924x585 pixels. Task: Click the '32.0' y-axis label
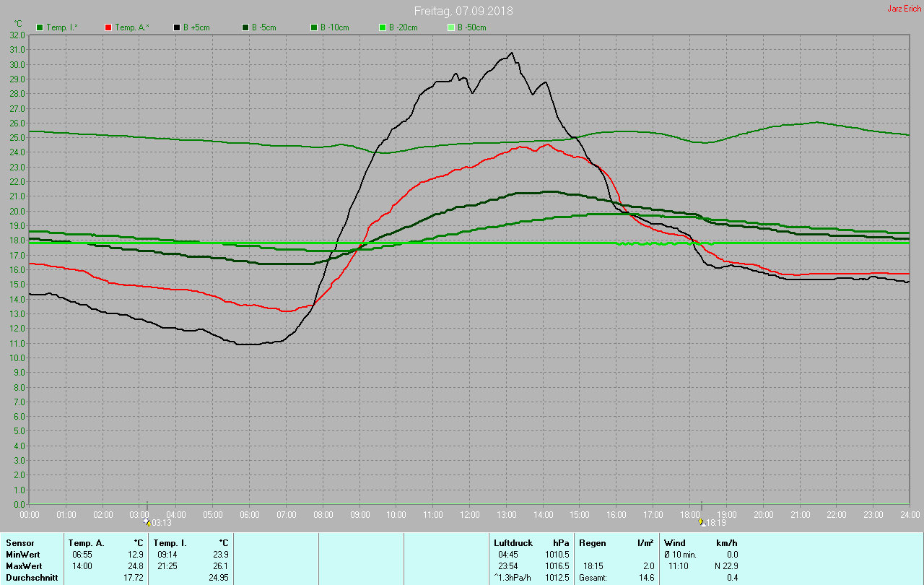pyautogui.click(x=18, y=35)
